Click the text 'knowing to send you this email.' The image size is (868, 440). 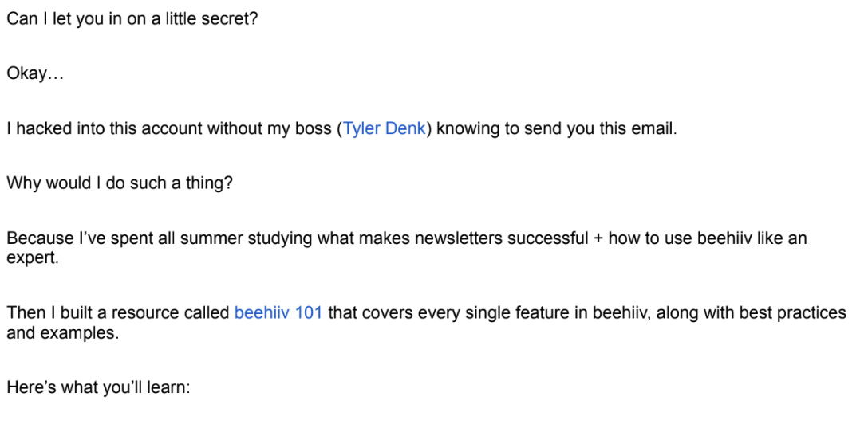556,128
